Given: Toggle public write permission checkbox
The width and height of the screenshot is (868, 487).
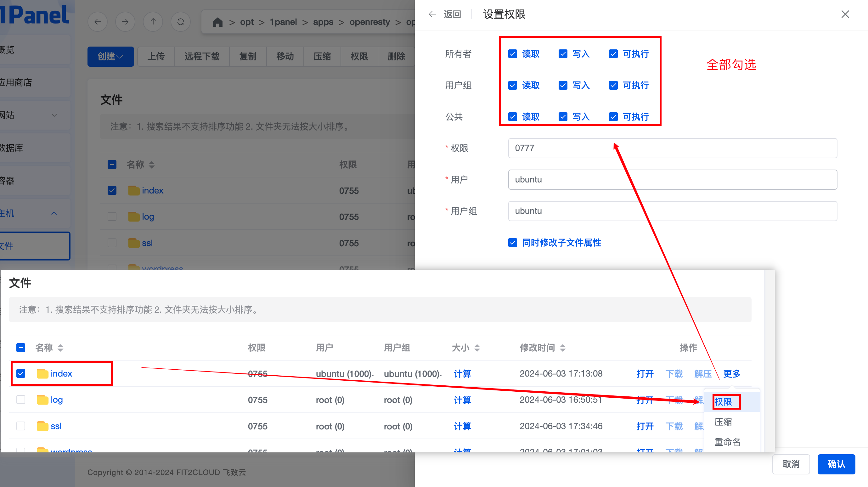Looking at the screenshot, I should (563, 116).
